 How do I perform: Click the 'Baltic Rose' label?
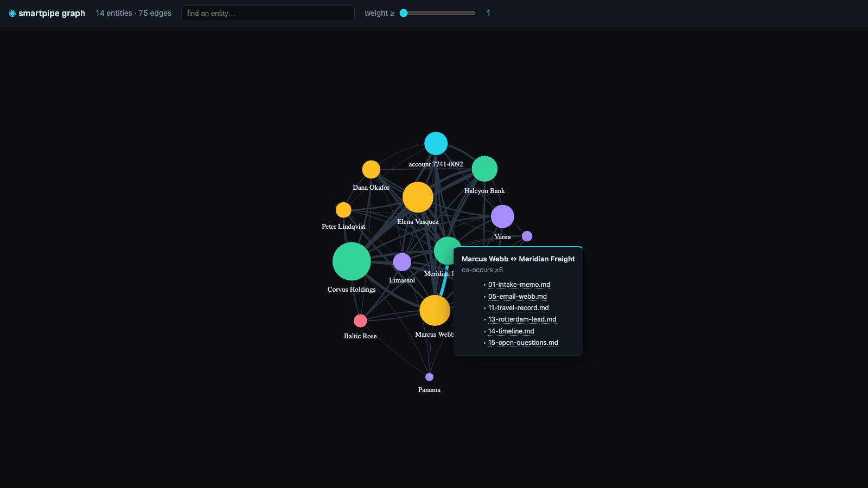pos(360,336)
